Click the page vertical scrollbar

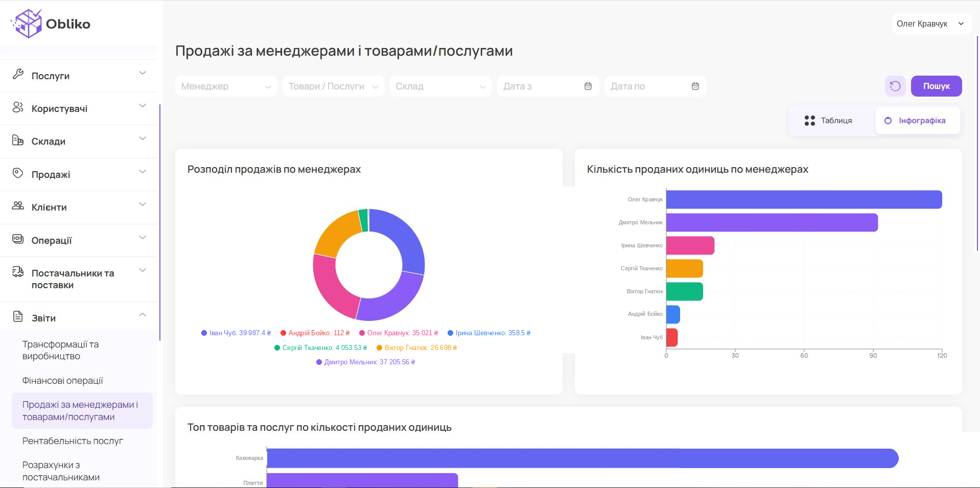pos(977,143)
